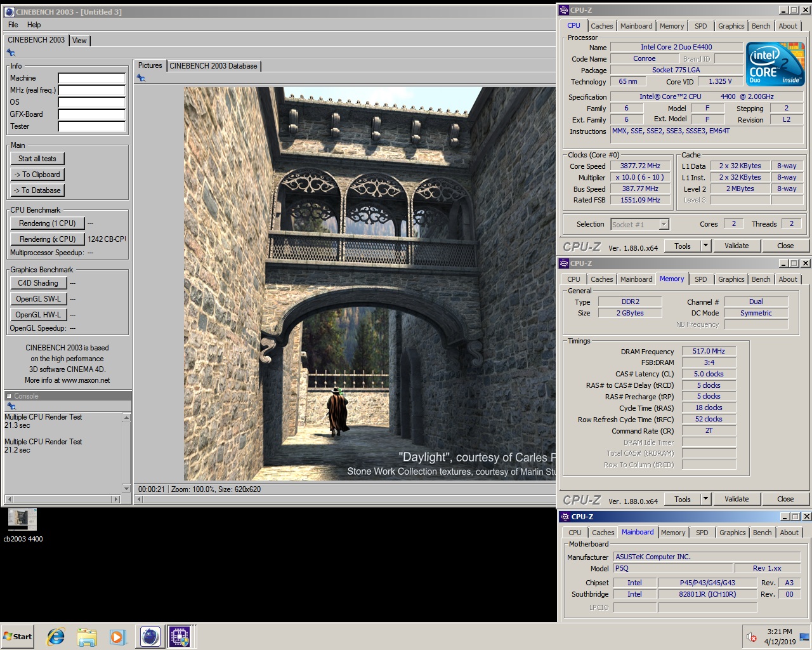The height and width of the screenshot is (650, 812).
Task: Click the Console header collapse icon
Action: tap(9, 396)
